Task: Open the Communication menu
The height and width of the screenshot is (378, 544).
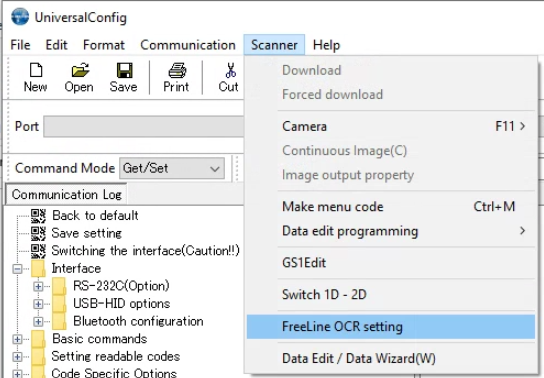Action: (x=188, y=45)
